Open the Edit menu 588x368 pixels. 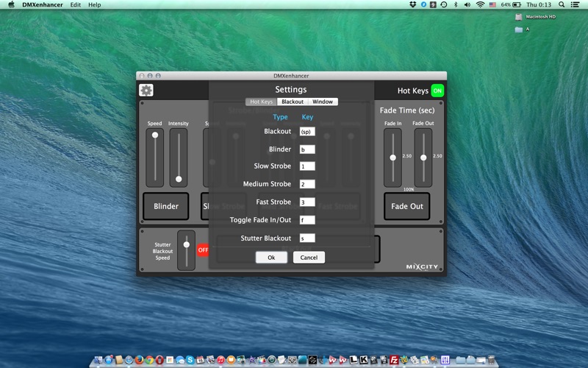[76, 4]
